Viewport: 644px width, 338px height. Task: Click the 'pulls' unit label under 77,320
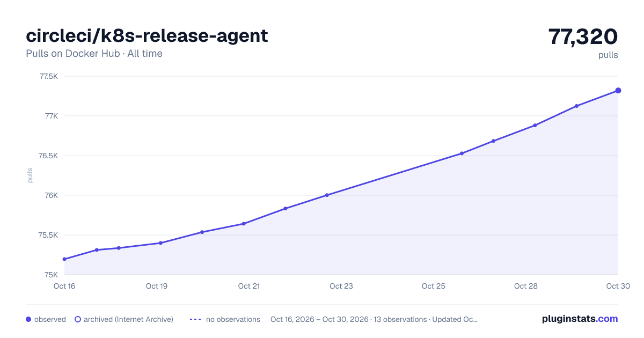(x=608, y=55)
